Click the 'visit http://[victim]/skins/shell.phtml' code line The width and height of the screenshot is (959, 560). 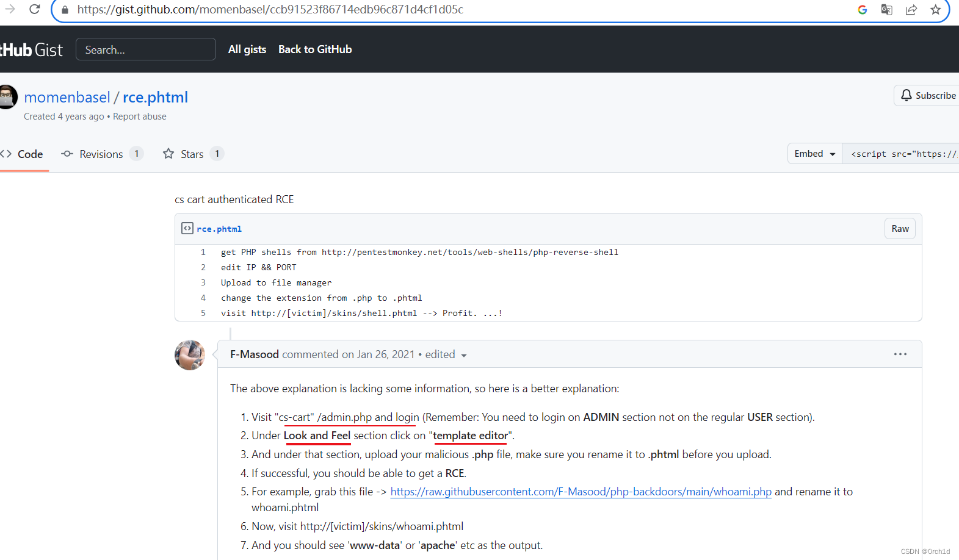[362, 313]
